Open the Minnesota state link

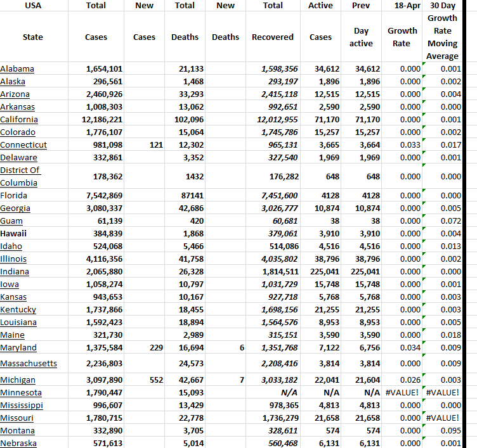pyautogui.click(x=21, y=393)
